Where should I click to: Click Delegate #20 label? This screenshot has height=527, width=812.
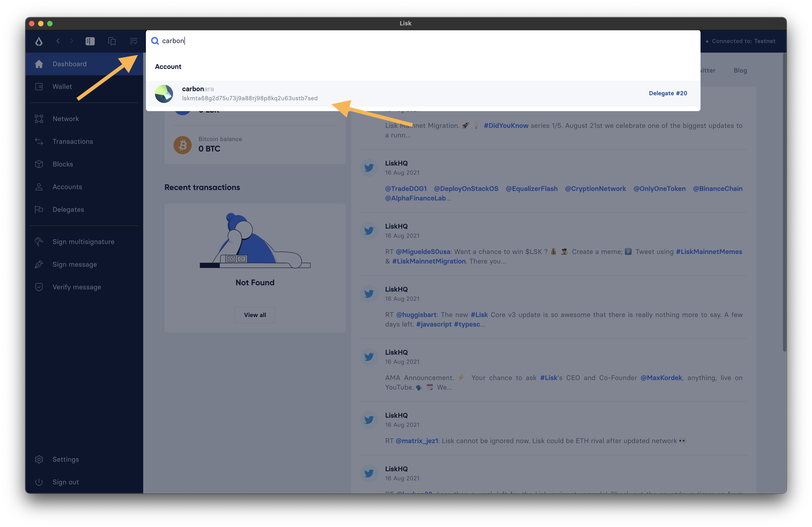tap(668, 93)
